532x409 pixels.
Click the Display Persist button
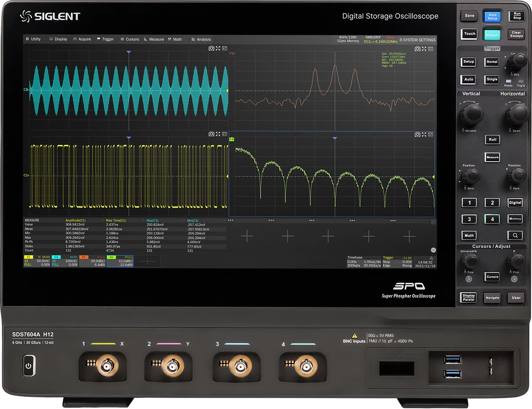point(468,297)
